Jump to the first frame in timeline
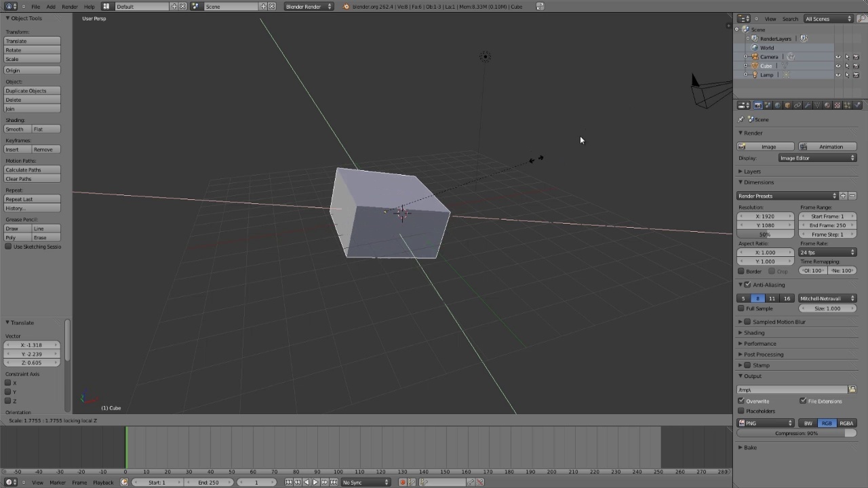Image resolution: width=868 pixels, height=488 pixels. coord(289,482)
